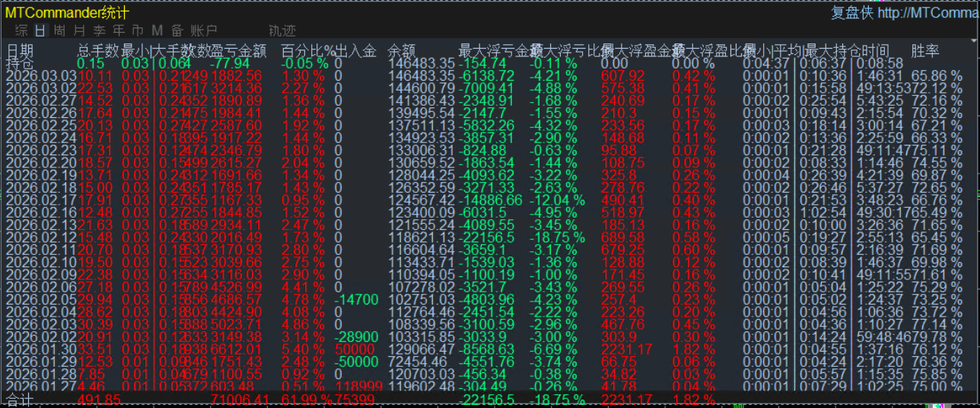
Task: Click the 合计 totals row label
Action: pos(20,400)
